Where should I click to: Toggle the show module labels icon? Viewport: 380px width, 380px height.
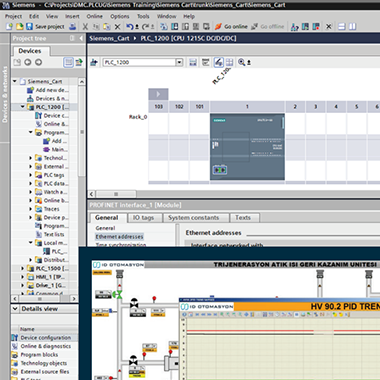click(218, 62)
